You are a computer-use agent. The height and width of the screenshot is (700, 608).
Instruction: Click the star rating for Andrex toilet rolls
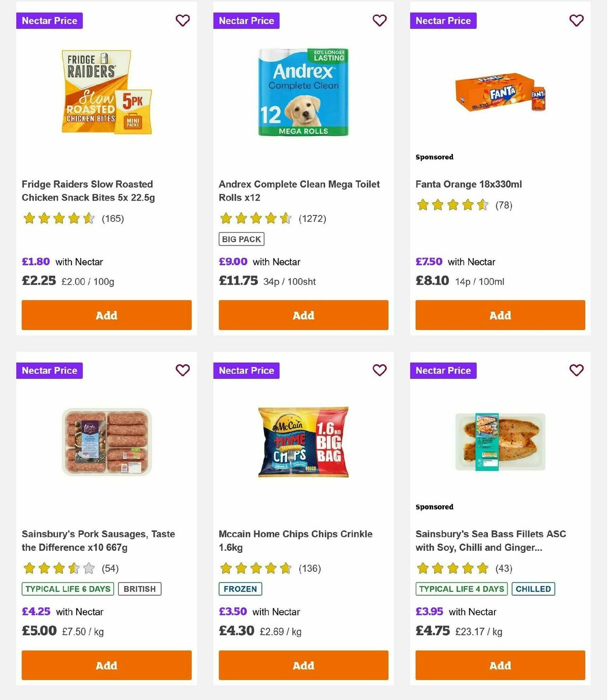[256, 218]
